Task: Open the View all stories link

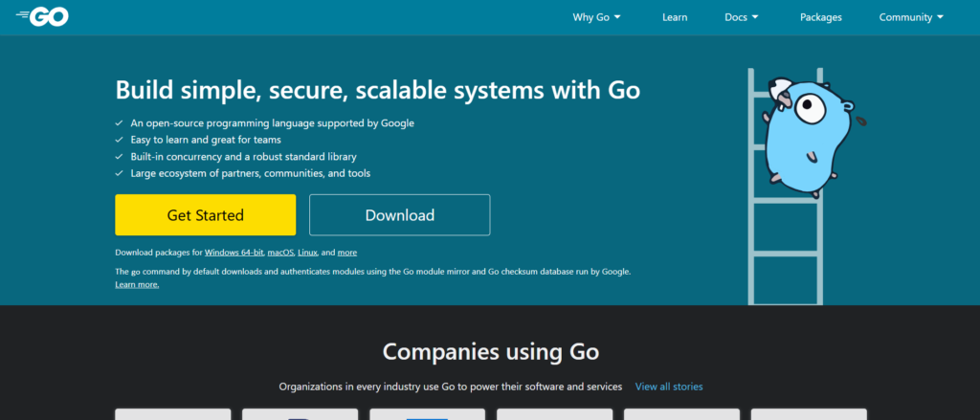Action: click(669, 387)
